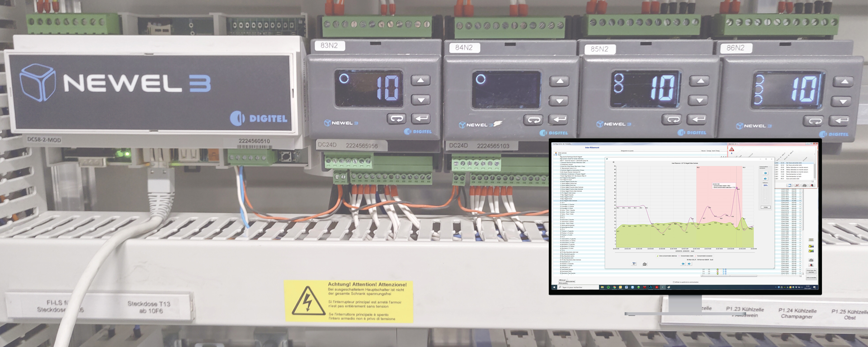
Task: Click the export icon below the chart
Action: pos(634,264)
